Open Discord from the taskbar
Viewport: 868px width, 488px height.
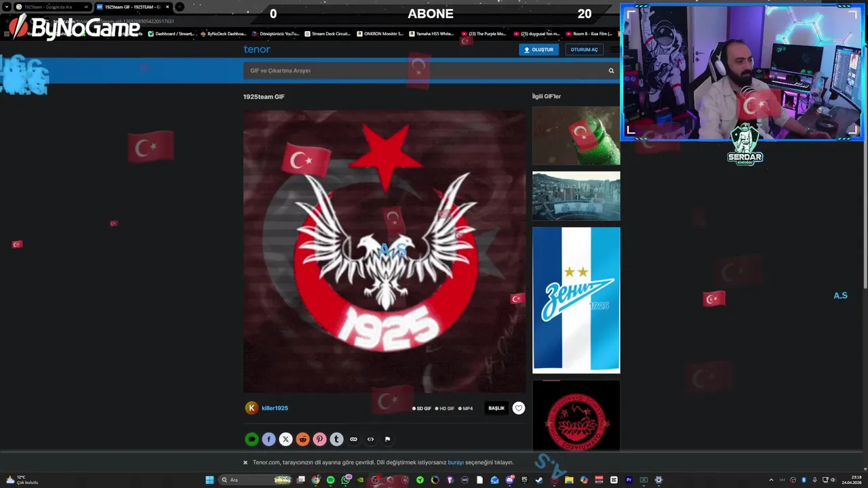[509, 480]
